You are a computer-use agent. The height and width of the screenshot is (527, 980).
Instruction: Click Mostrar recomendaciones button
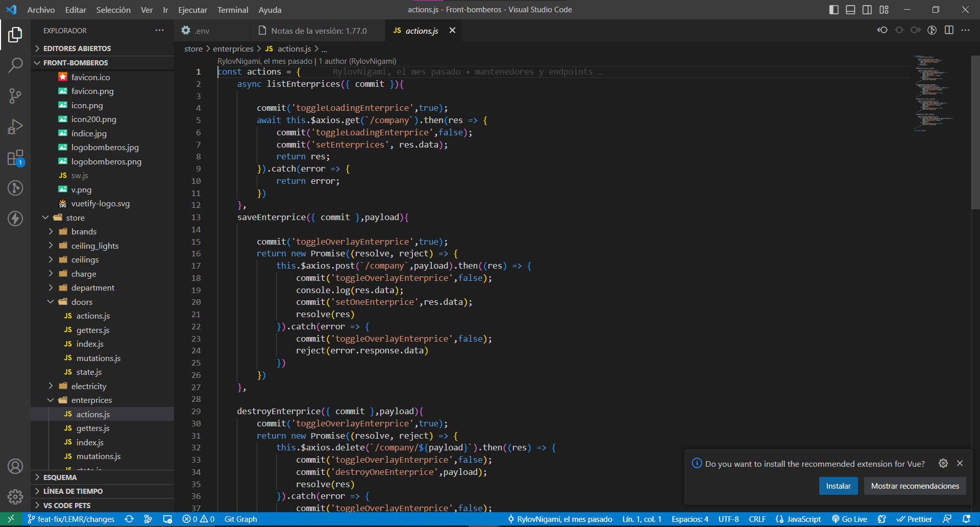(x=915, y=486)
